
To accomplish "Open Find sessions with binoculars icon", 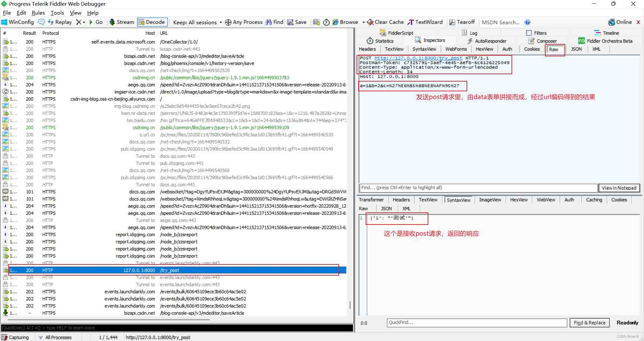I will click(274, 22).
